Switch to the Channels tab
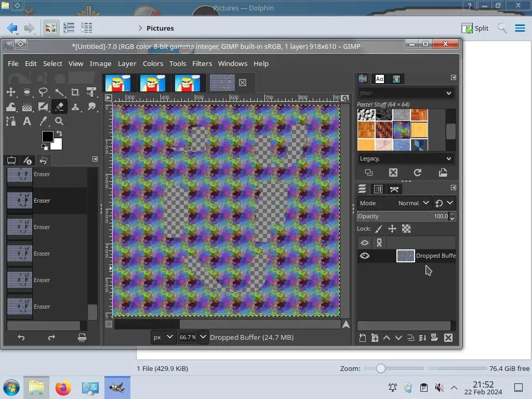The height and width of the screenshot is (399, 532). 378,189
